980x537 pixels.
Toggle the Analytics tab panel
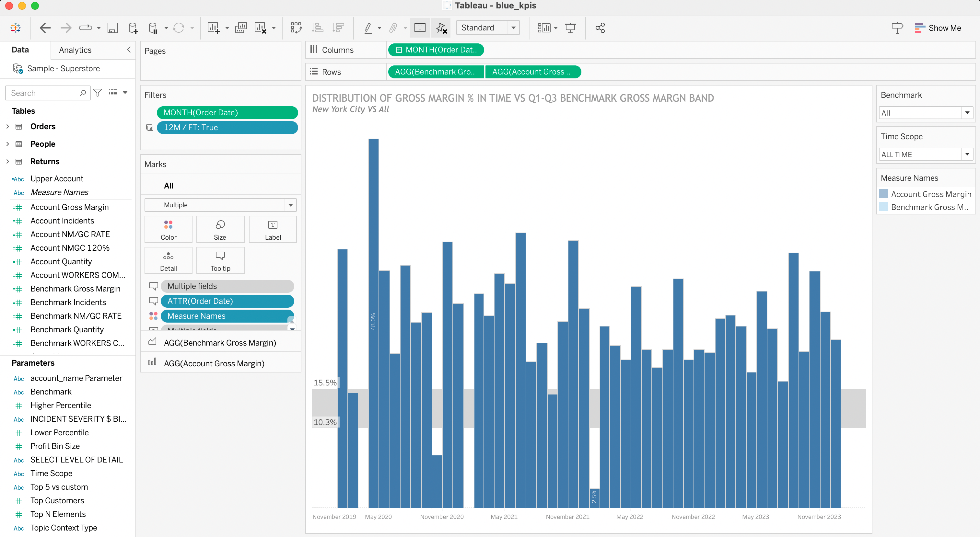[75, 50]
